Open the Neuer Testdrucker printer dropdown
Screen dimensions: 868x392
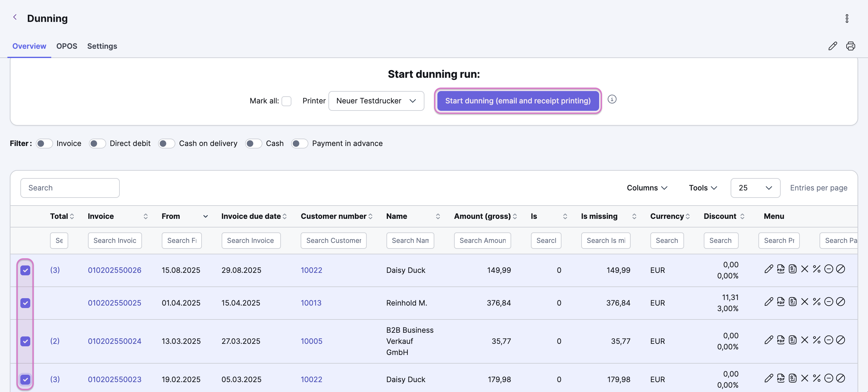376,101
